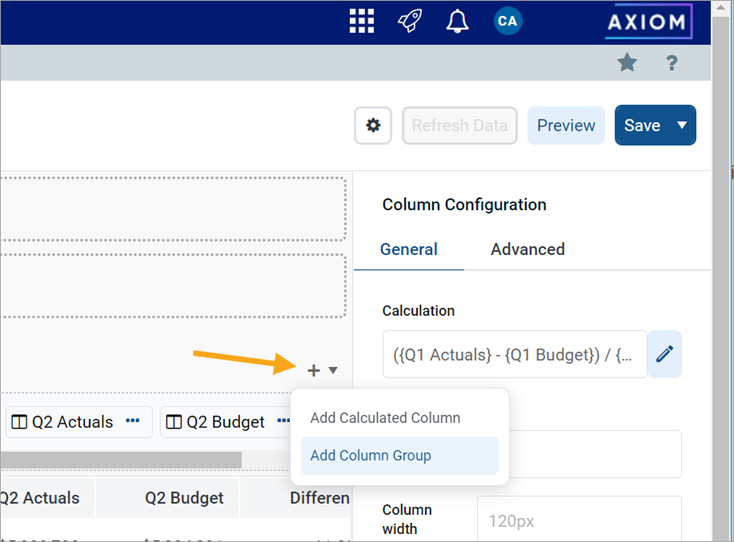Click the plus add column icon
Screen dimensions: 734x542
(x=313, y=370)
